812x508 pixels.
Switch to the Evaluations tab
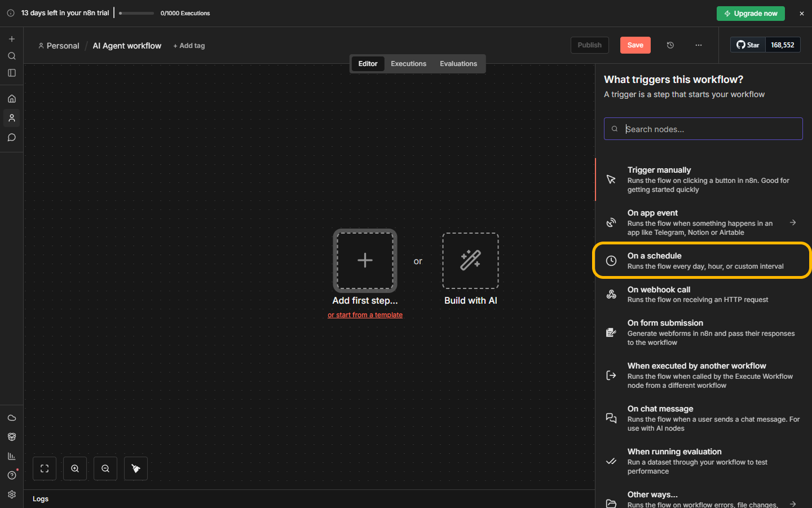point(458,64)
